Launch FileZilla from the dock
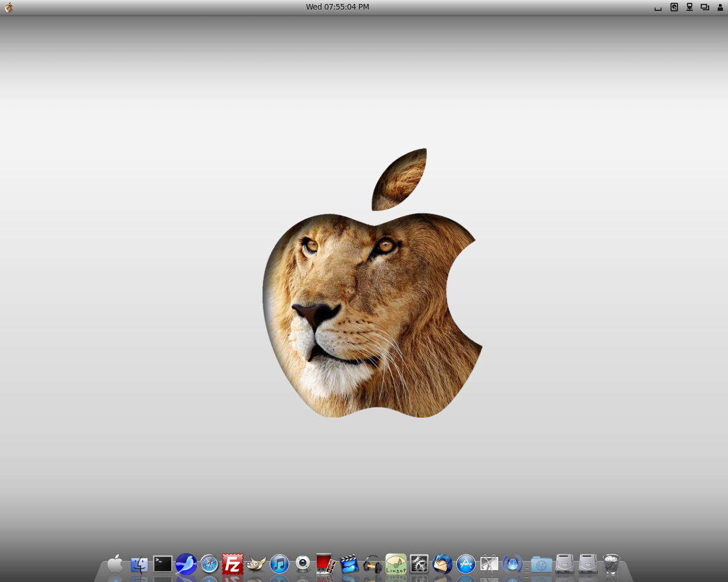The height and width of the screenshot is (582, 728). pos(233,564)
